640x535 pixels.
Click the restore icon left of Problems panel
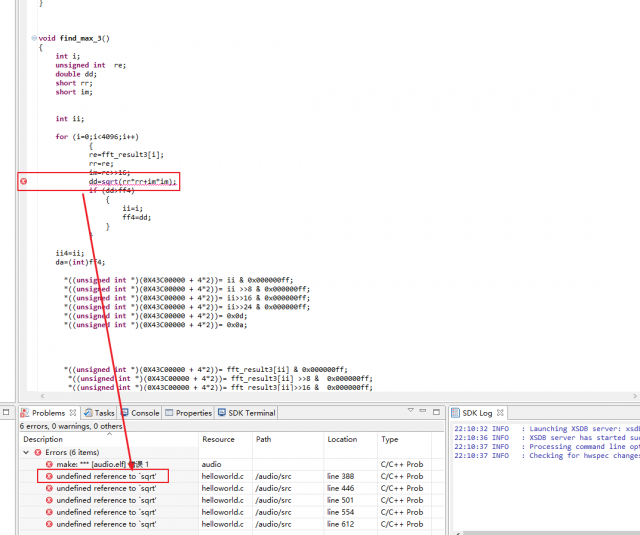tap(6, 412)
